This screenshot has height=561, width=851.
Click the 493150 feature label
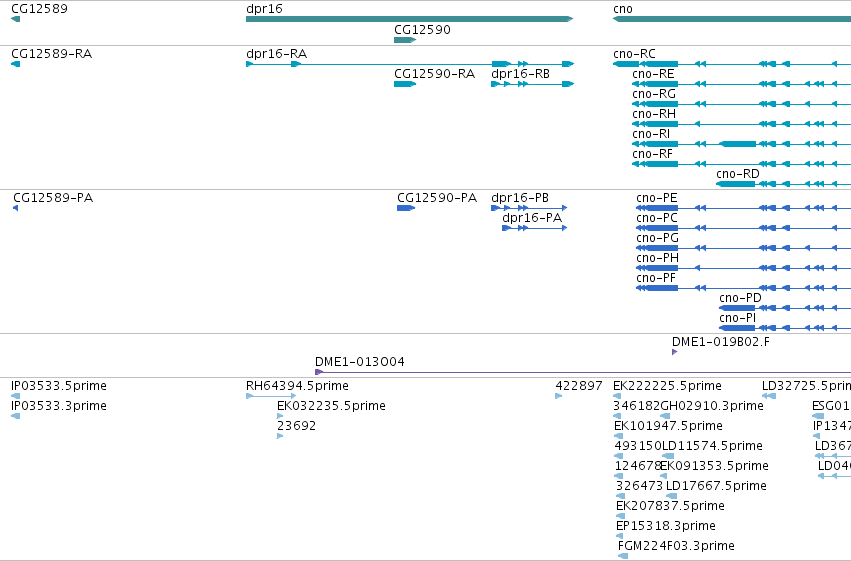(x=638, y=446)
